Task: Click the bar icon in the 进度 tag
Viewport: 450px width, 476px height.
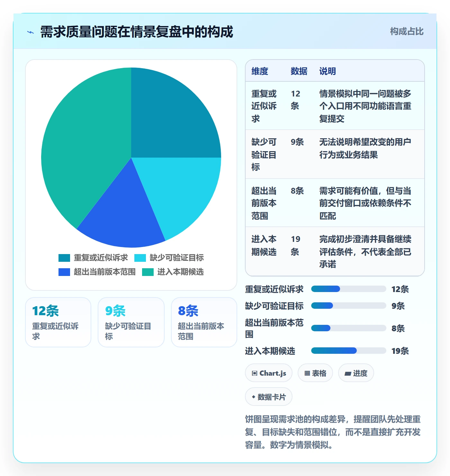Action: (x=348, y=373)
